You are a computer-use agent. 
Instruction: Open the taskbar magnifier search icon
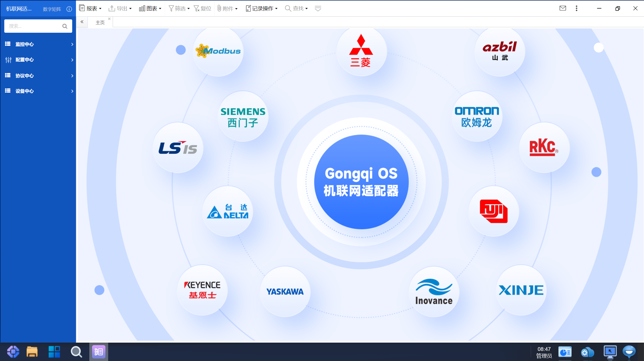click(76, 352)
